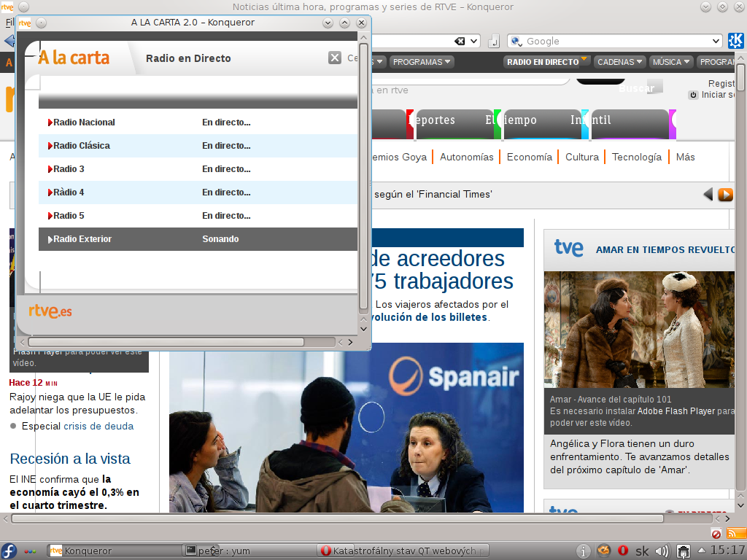Click the popup window vertical scrollbar
Viewport: 747px width, 560px height.
click(363, 176)
